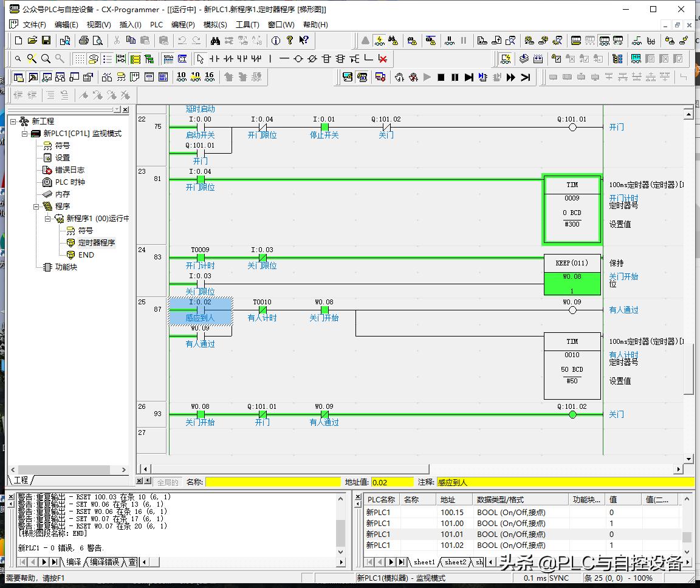Click the 注释 field showing 感应到人
The width and height of the screenshot is (700, 588).
(x=566, y=482)
